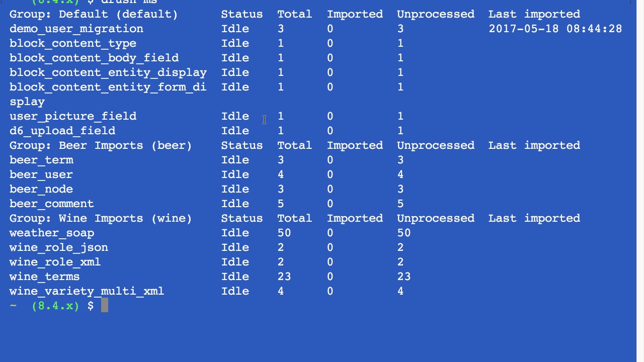Click the d6_upload_field migration name
This screenshot has width=644, height=362.
click(x=62, y=131)
